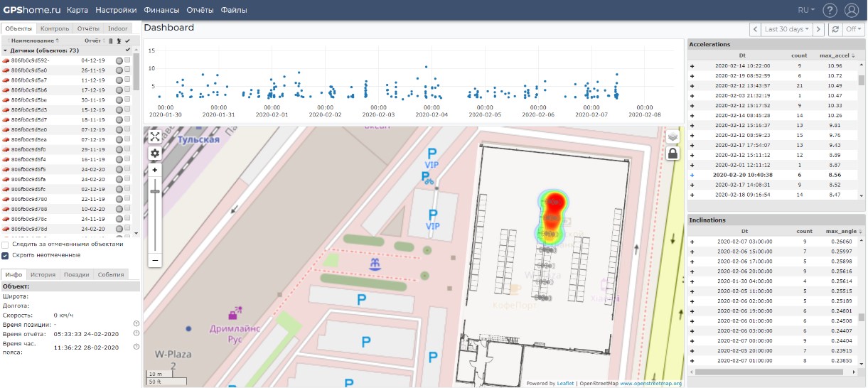Click help icon beside Время час. пояса
Screen dimensions: 868x388
pyautogui.click(x=136, y=347)
